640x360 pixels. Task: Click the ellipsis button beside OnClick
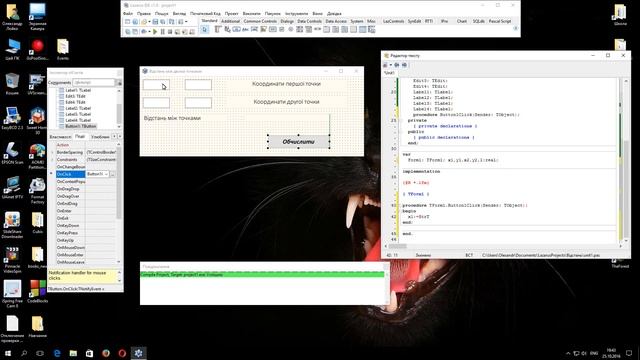113,174
